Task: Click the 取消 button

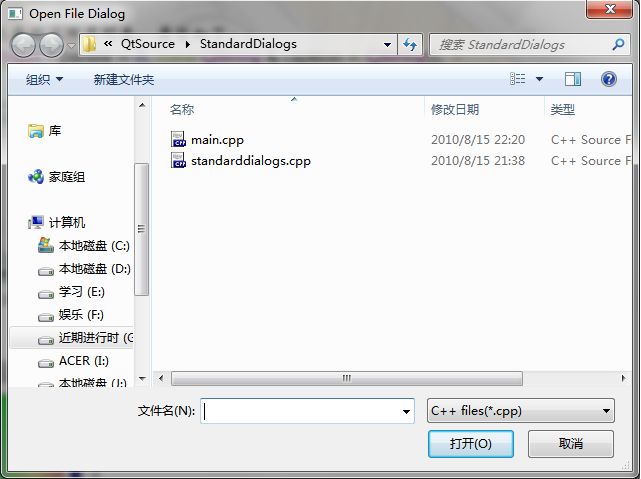Action: pyautogui.click(x=571, y=443)
